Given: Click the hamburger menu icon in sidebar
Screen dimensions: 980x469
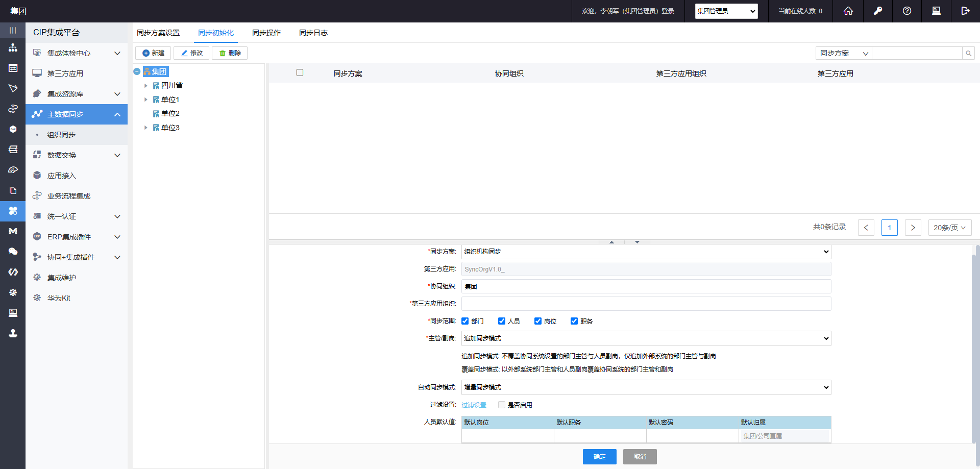Looking at the screenshot, I should pos(13,30).
